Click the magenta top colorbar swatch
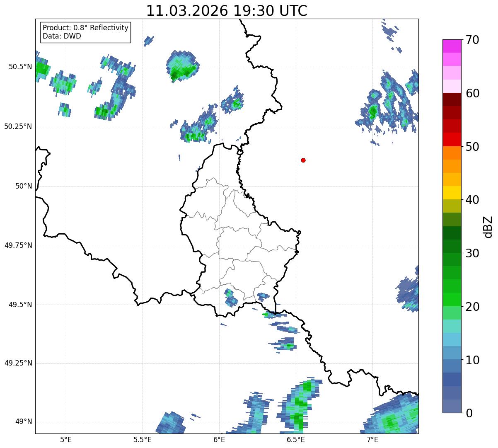 [451, 46]
